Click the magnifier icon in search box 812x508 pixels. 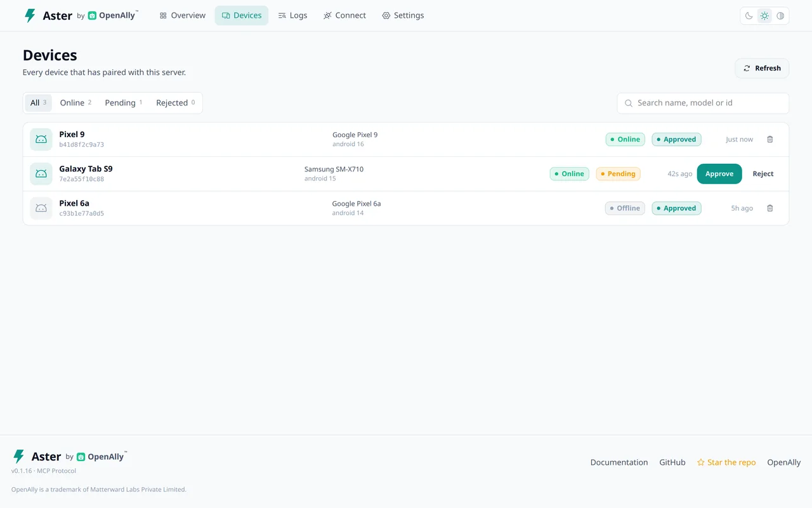tap(629, 103)
